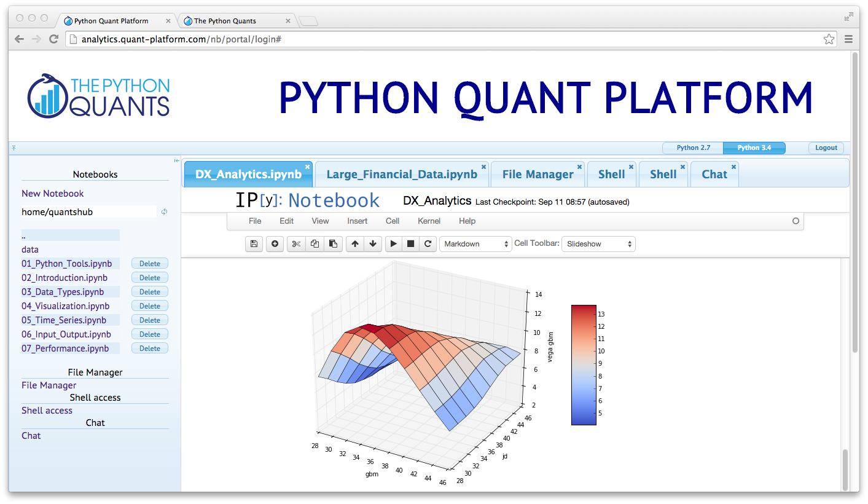Open the View menu

320,221
